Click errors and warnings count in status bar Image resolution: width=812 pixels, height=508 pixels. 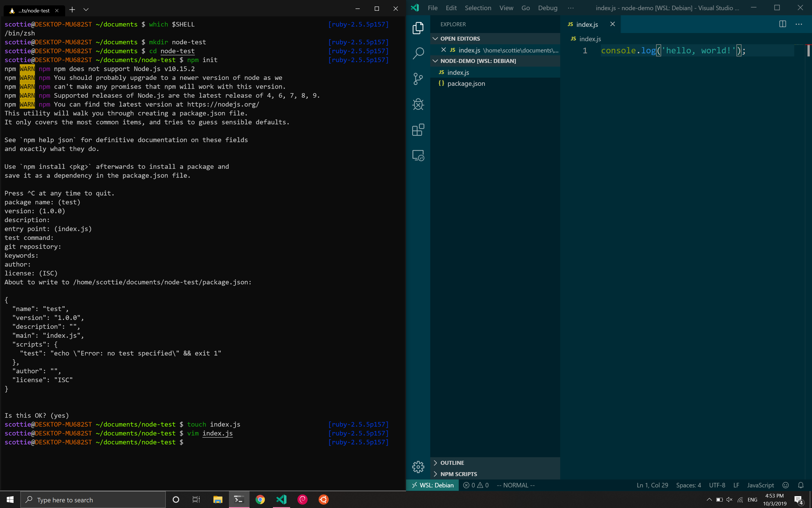point(476,485)
